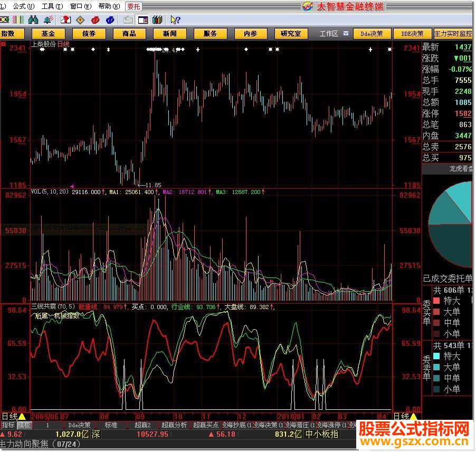This screenshot has height=452, width=476.
Task: Click the red 特大 buy order swatch
Action: click(x=436, y=301)
